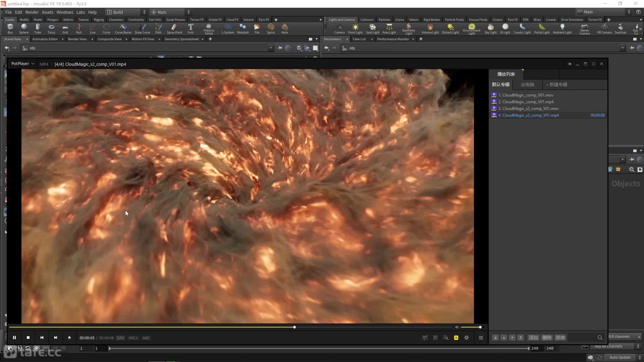The image size is (644, 362).
Task: Pause the PotPlayer video
Action: (14, 338)
